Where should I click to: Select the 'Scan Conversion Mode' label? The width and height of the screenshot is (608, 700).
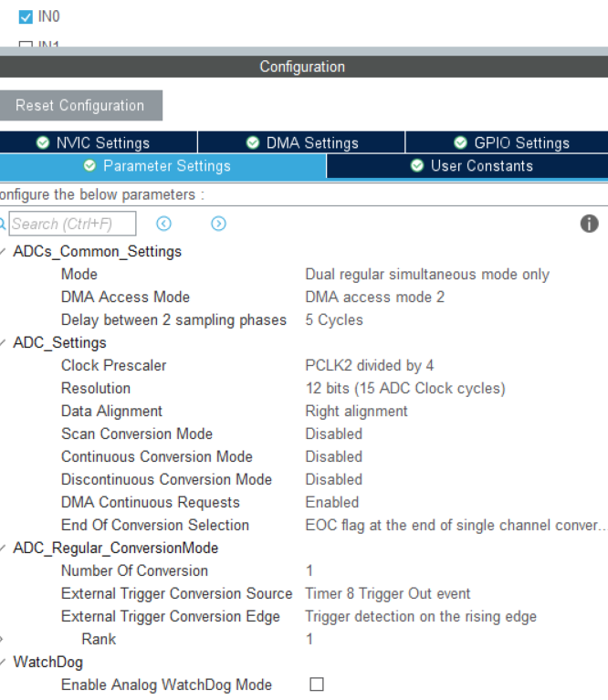(137, 434)
